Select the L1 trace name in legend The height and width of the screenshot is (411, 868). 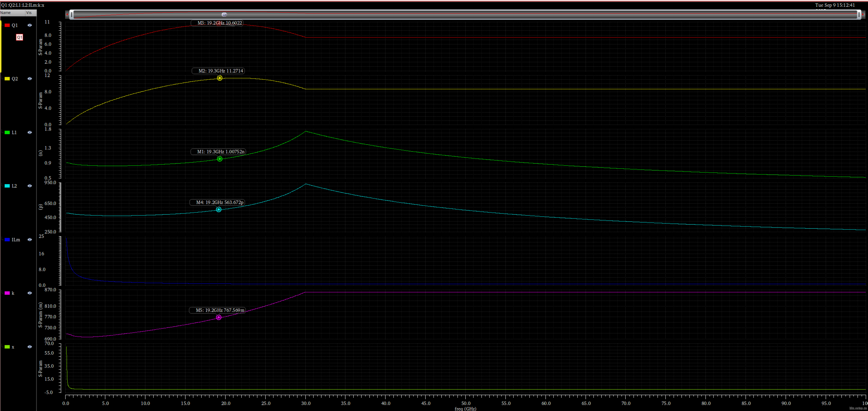coord(14,132)
